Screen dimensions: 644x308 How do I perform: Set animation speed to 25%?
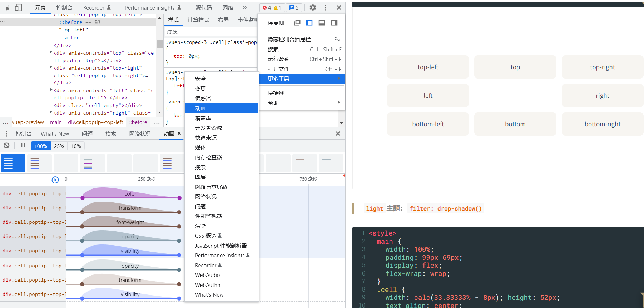pos(59,146)
